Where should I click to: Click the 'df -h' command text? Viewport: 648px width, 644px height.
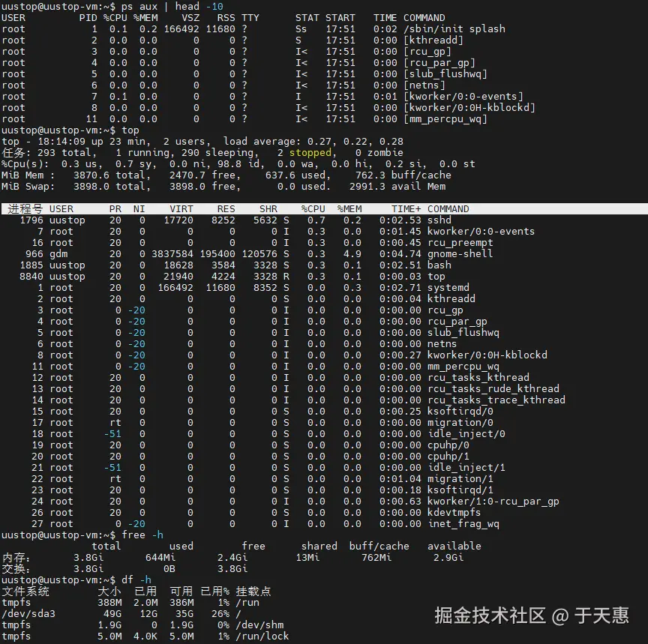[x=136, y=580]
